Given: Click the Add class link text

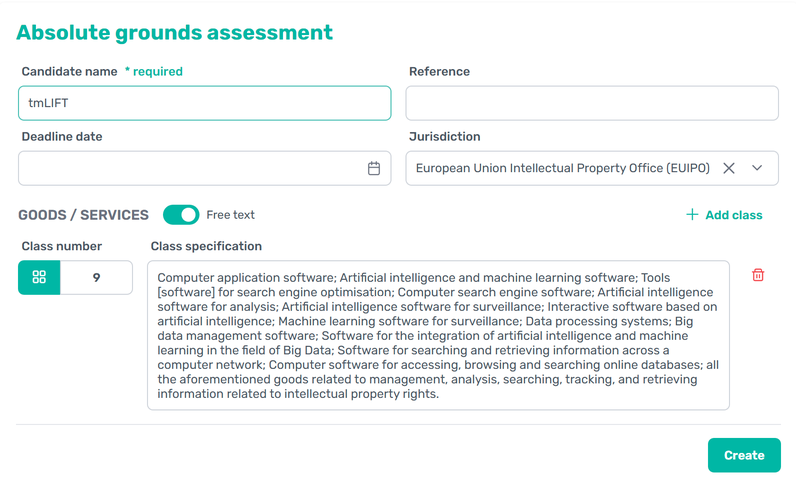Looking at the screenshot, I should (734, 215).
